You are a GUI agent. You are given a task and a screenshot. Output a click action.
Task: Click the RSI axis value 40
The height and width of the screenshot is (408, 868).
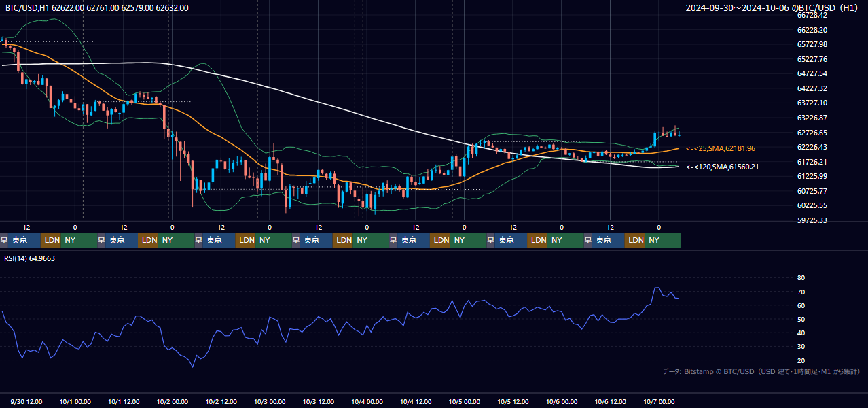click(801, 333)
